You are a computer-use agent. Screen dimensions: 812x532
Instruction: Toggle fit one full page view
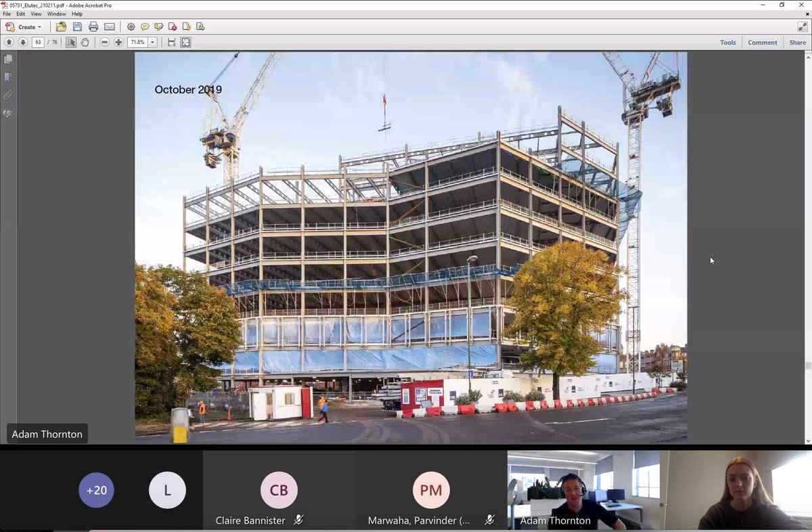coord(186,42)
